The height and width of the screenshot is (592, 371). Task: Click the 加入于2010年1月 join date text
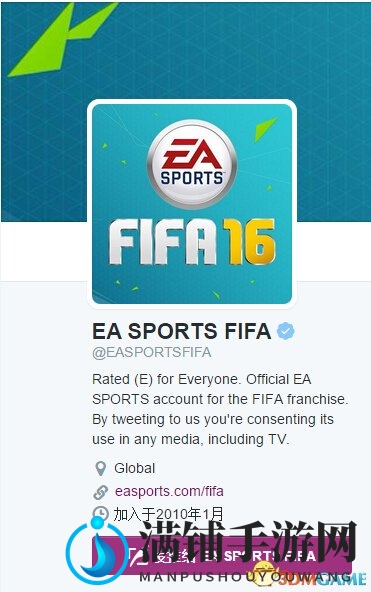click(x=169, y=513)
